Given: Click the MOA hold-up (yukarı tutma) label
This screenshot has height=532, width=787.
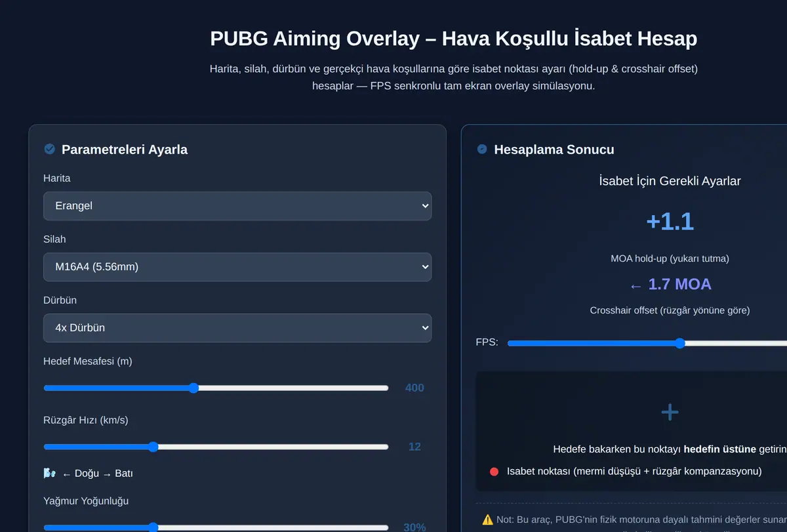Looking at the screenshot, I should click(x=670, y=258).
